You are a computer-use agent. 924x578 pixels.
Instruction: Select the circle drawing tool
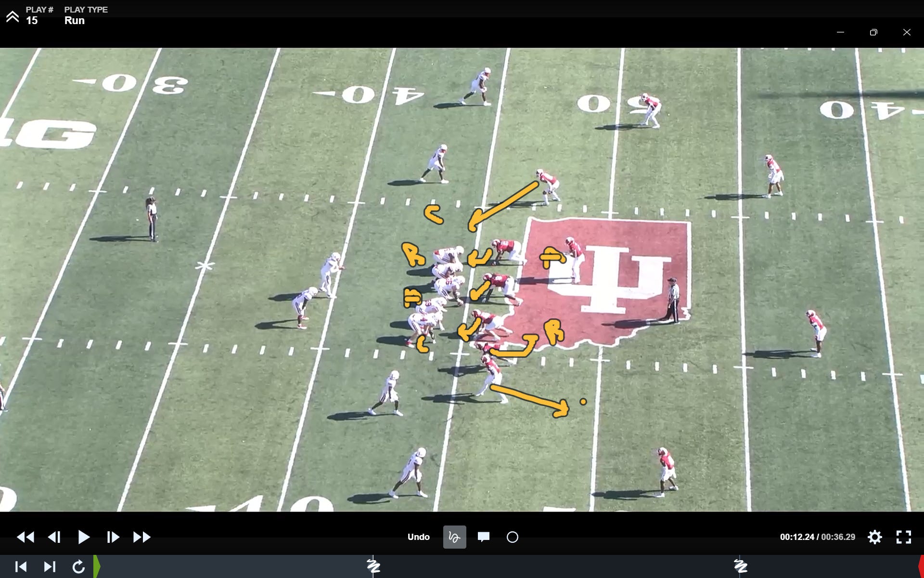coord(513,537)
